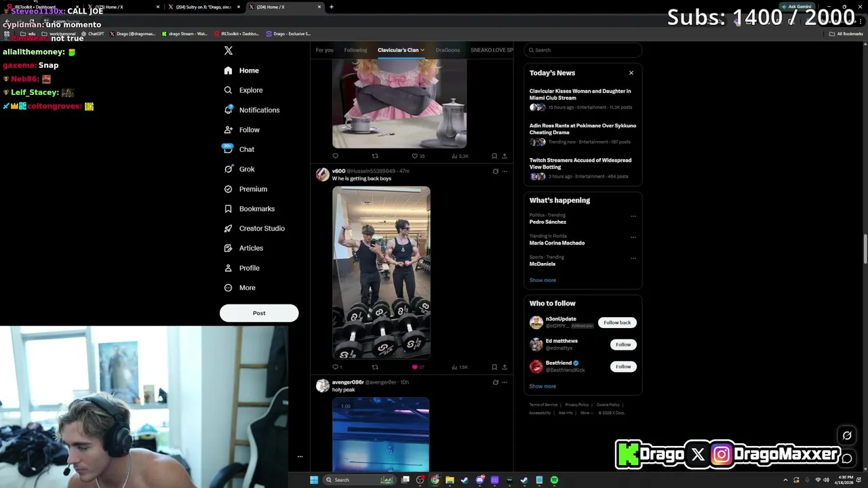Screen dimensions: 868x488
Task: Open Premium from the sidebar
Action: 245,189
